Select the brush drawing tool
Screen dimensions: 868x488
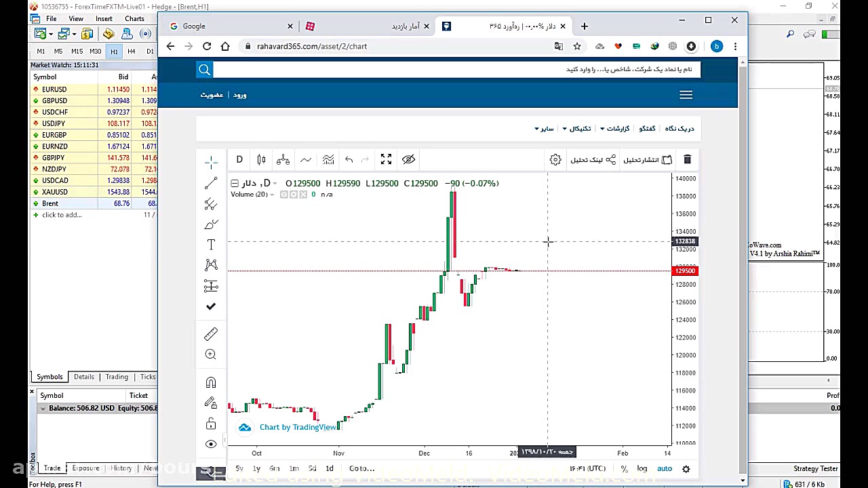point(211,224)
